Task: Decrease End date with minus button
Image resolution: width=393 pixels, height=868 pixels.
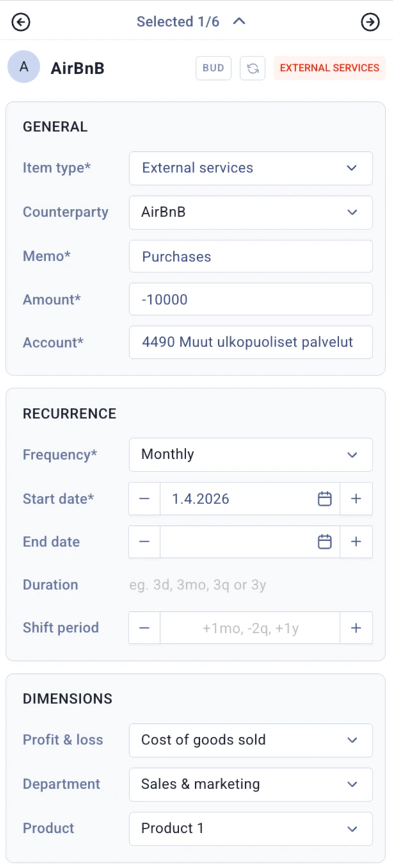Action: click(x=145, y=542)
